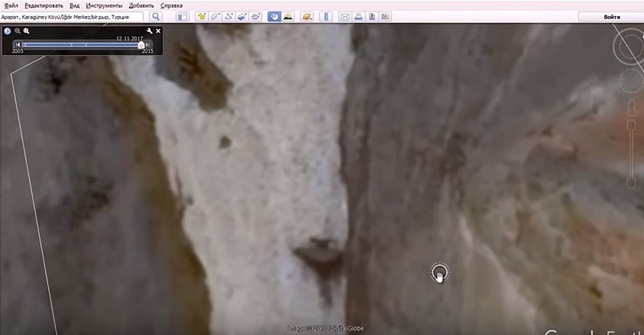Screen dimensions: 644x335
Task: Toggle sunlight across landscape button
Action: pos(287,17)
